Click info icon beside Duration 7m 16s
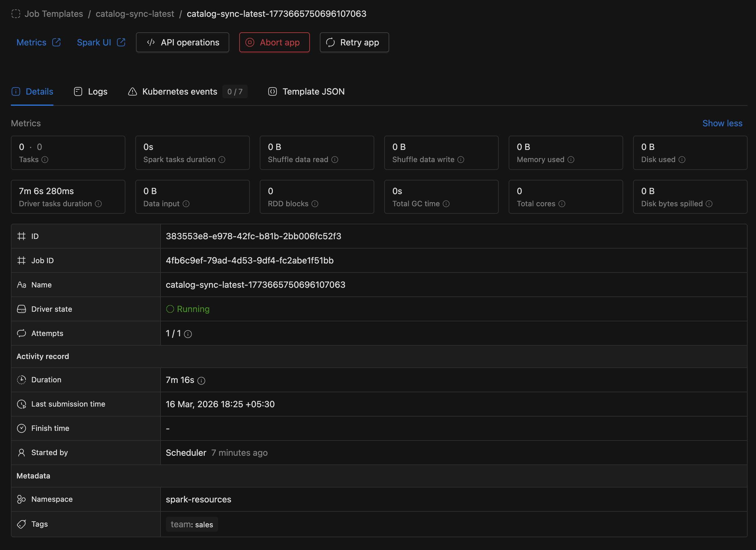 point(201,381)
